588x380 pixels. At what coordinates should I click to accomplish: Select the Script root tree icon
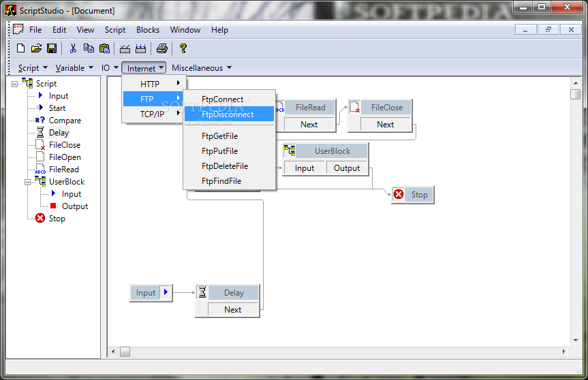click(27, 83)
